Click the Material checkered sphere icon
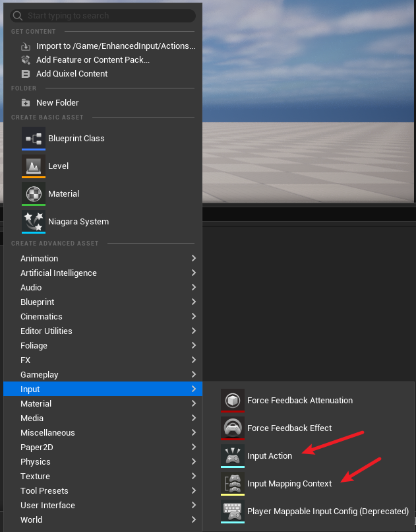 34,194
